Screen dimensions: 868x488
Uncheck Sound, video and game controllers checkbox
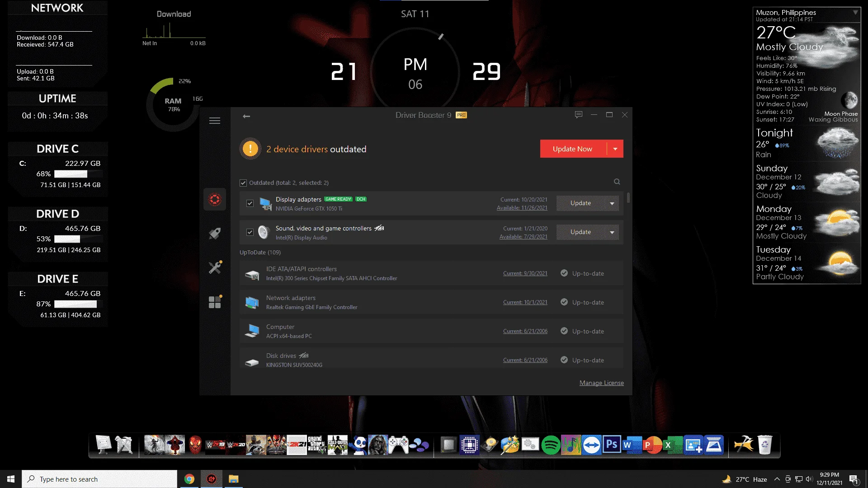pyautogui.click(x=250, y=232)
